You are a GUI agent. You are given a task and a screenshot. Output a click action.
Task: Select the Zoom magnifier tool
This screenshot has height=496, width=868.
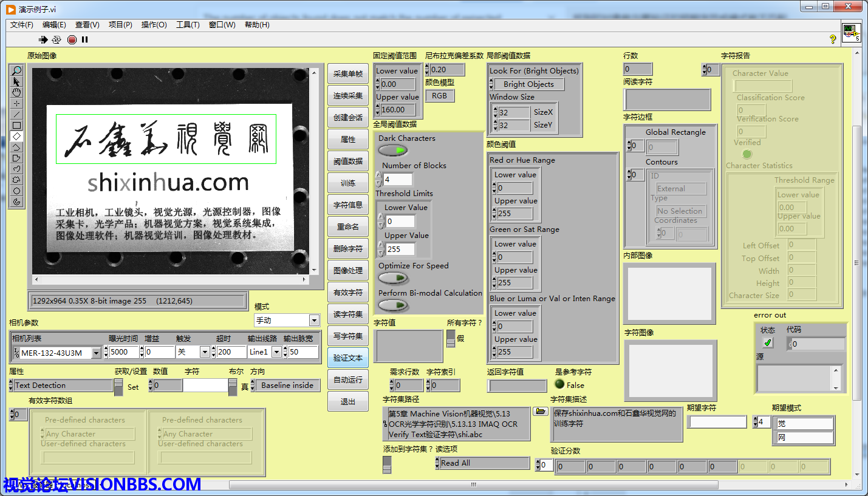click(x=16, y=70)
